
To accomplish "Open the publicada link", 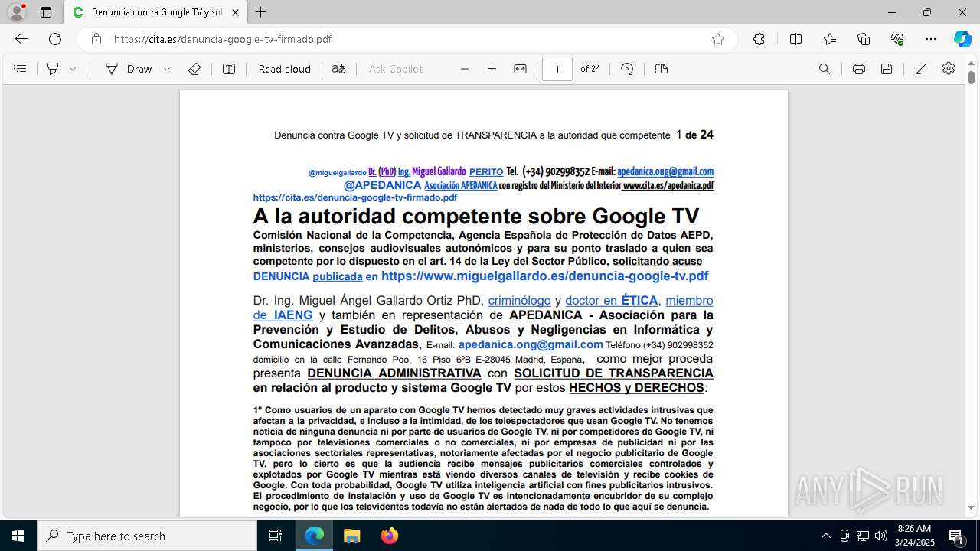I will [x=338, y=277].
